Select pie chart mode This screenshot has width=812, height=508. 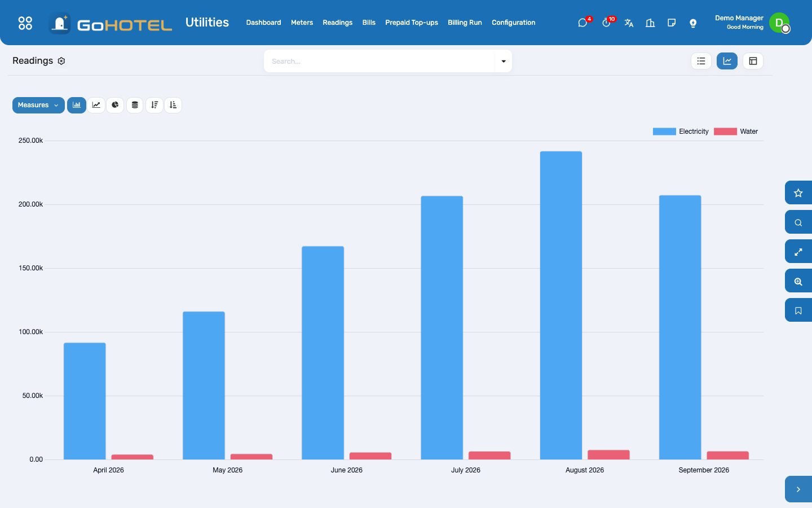click(x=115, y=105)
